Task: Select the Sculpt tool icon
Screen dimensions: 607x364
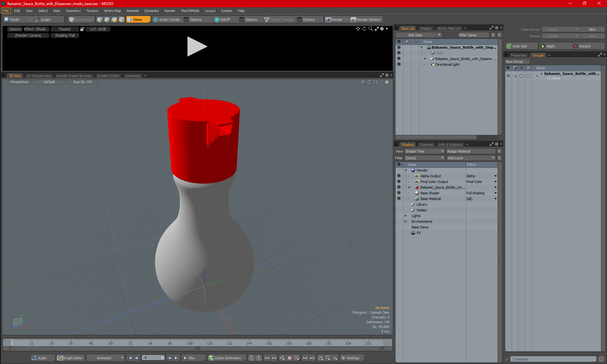Action: [x=37, y=20]
